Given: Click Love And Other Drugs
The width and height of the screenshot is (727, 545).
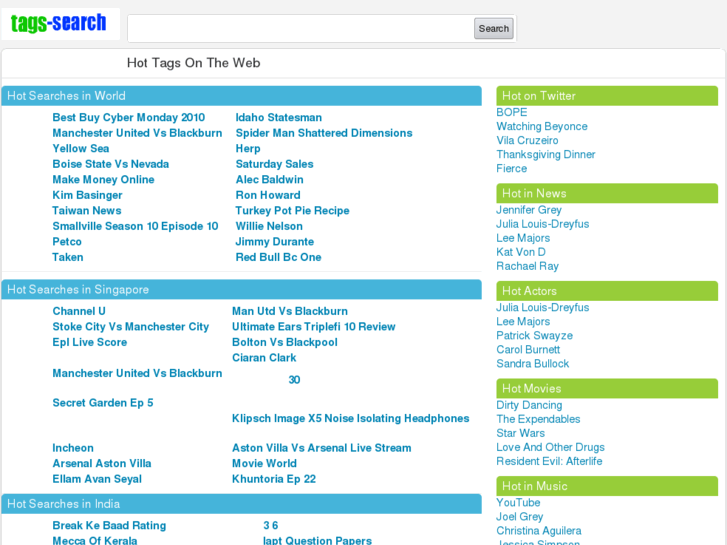Looking at the screenshot, I should pyautogui.click(x=550, y=447).
